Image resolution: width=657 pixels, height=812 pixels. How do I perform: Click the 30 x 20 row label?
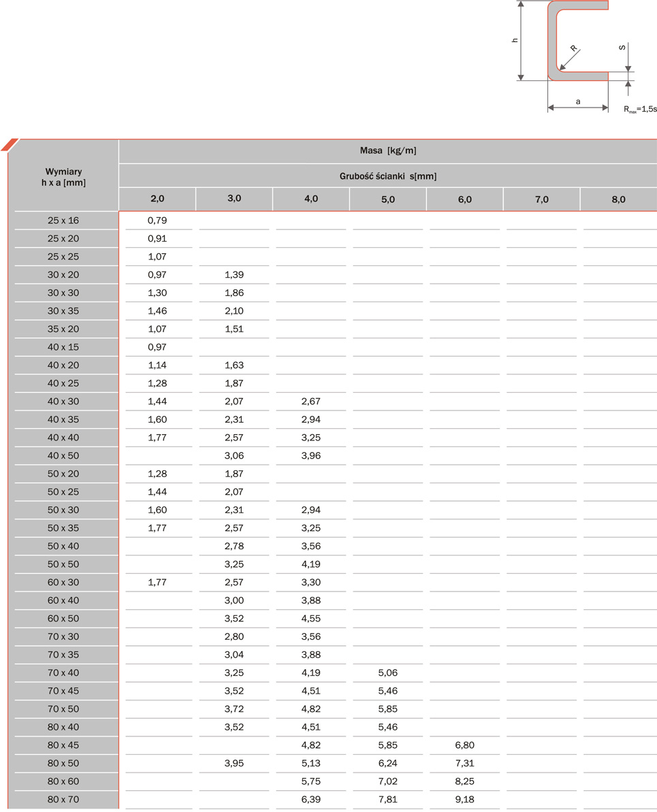(x=63, y=274)
